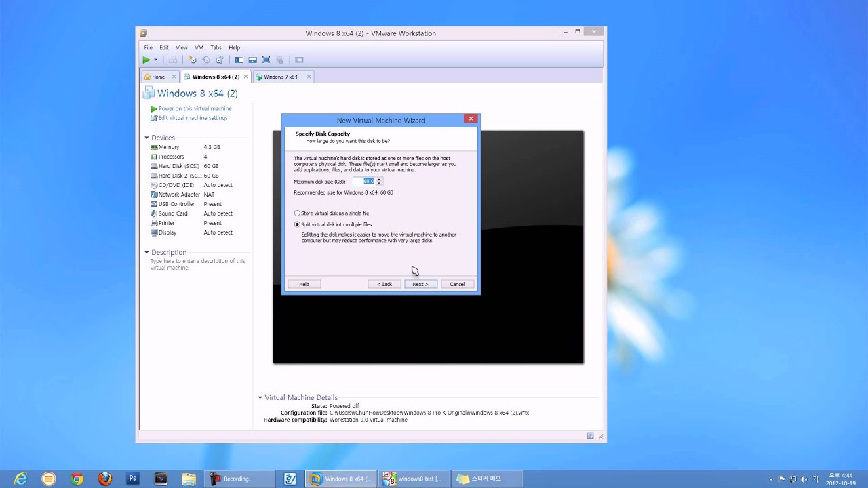Toggle the library sidebar view icon
The image size is (868, 488).
pyautogui.click(x=239, y=60)
